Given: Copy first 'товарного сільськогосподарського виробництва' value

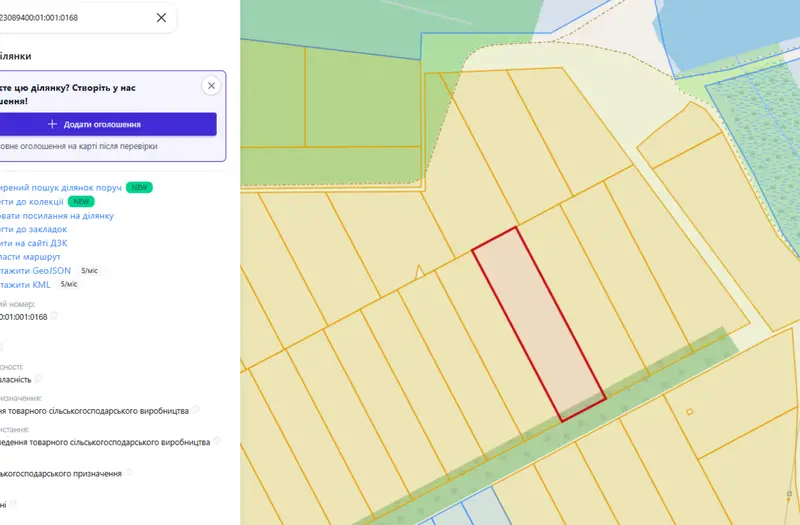Looking at the screenshot, I should click(x=195, y=410).
